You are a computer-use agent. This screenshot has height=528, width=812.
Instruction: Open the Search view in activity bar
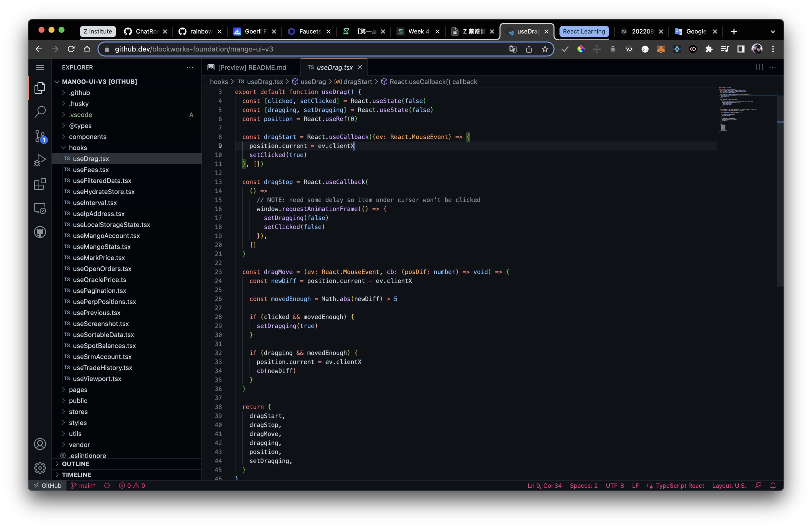40,111
